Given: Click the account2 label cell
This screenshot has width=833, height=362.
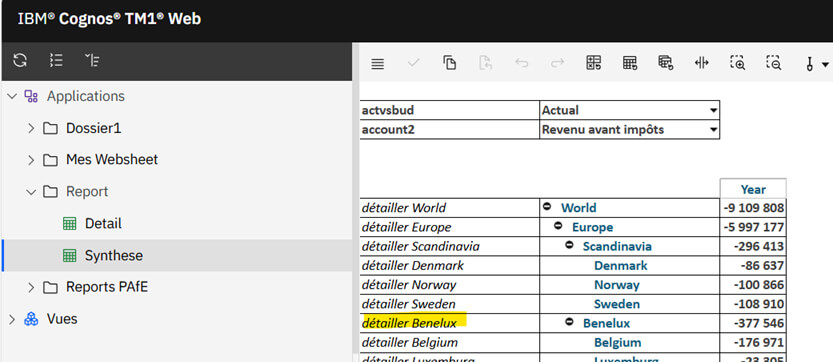Looking at the screenshot, I should pyautogui.click(x=449, y=130).
